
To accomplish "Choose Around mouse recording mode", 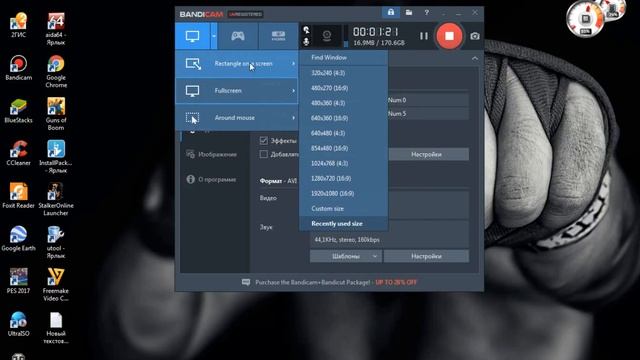I will coord(237,118).
